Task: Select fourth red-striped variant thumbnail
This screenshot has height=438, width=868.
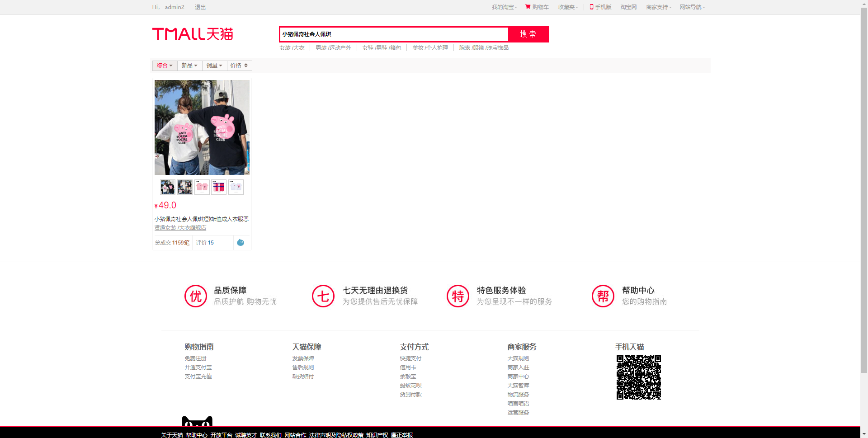Action: coord(219,187)
